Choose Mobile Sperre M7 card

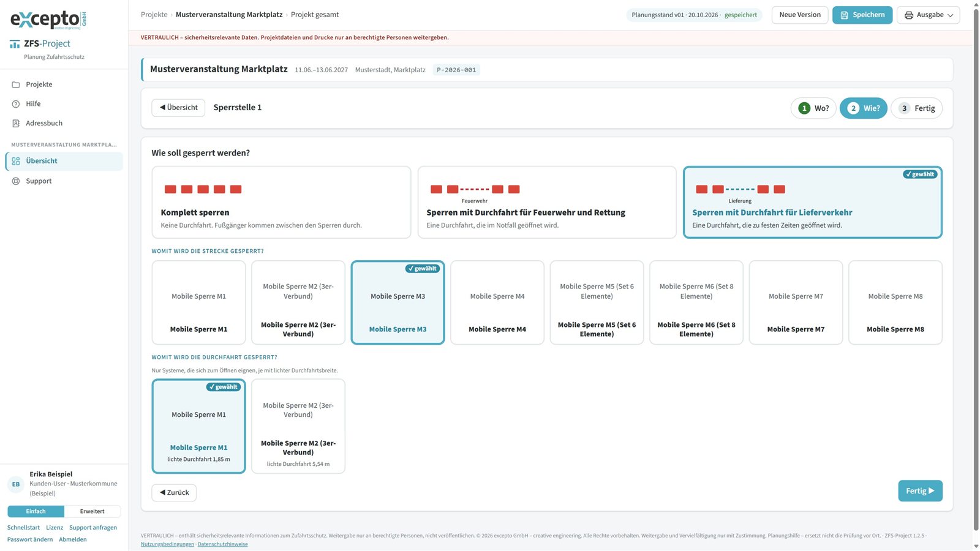coord(796,302)
